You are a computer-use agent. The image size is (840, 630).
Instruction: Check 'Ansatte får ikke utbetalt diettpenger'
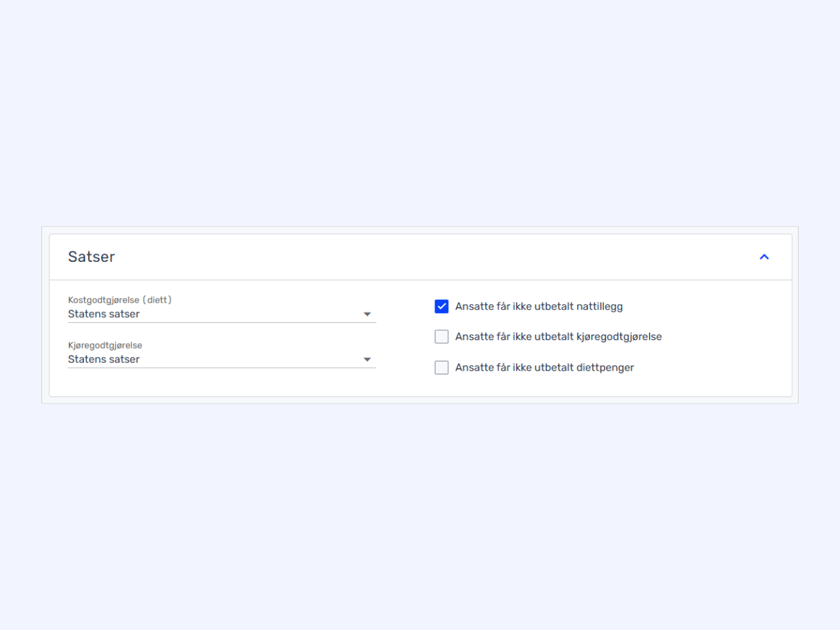coord(442,367)
